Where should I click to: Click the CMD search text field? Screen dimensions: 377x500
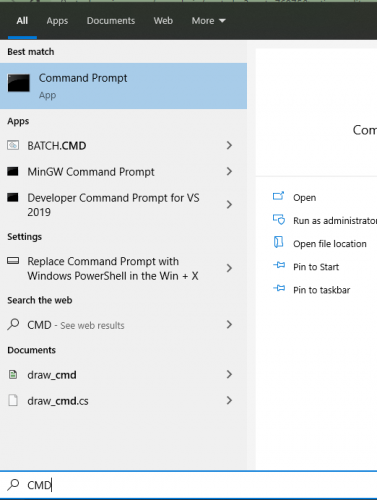coord(188,485)
